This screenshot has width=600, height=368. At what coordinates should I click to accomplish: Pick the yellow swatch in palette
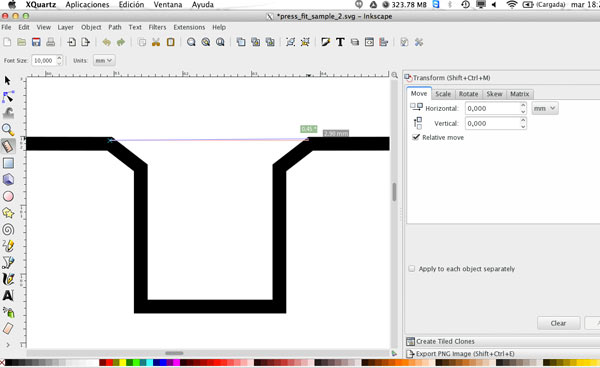pyautogui.click(x=122, y=363)
